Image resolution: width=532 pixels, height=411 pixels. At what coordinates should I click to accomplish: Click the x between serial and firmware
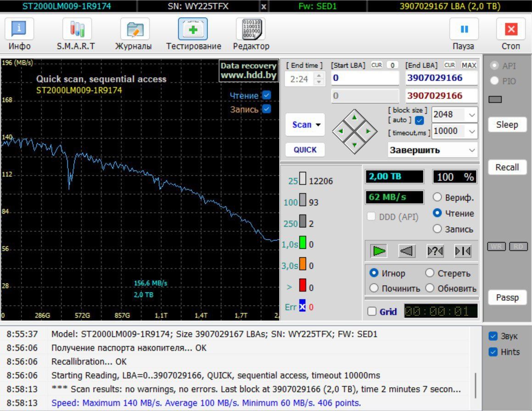point(264,6)
